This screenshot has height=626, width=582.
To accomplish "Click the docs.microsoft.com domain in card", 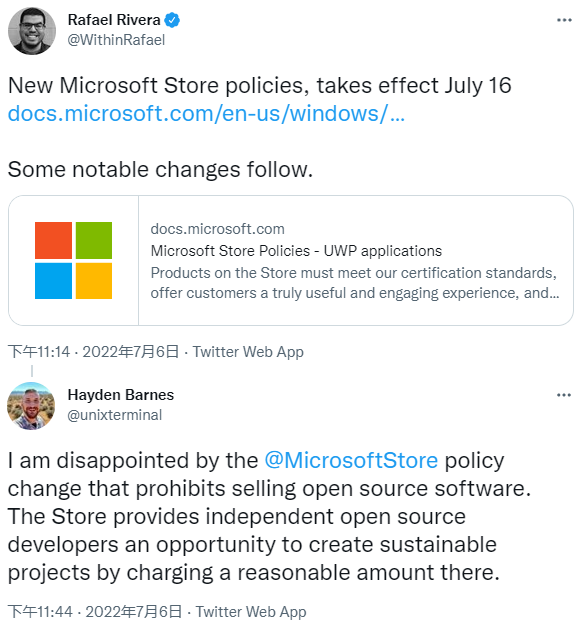I will tap(218, 229).
